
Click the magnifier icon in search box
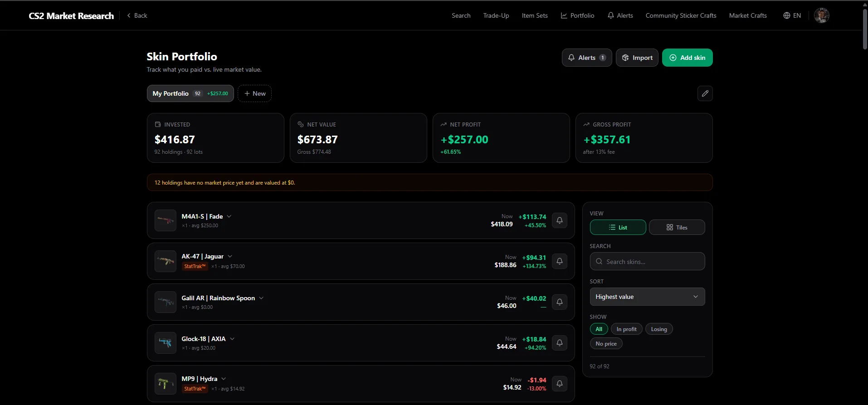coord(599,262)
